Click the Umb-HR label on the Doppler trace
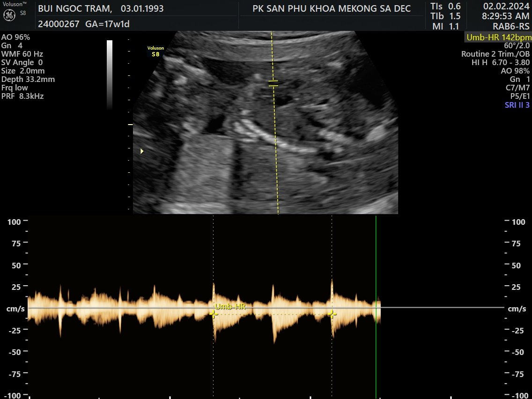 [230, 306]
